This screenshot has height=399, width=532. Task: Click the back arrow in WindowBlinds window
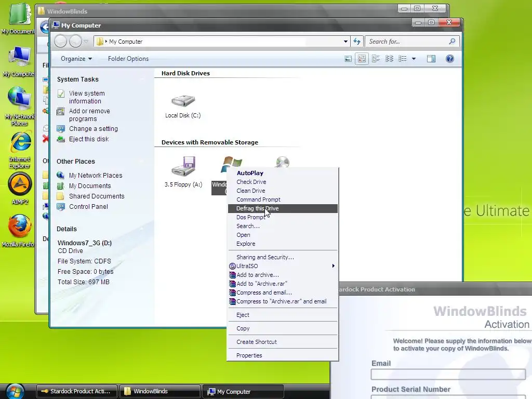45,27
